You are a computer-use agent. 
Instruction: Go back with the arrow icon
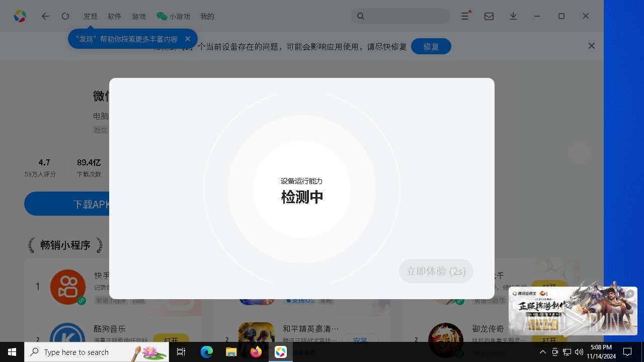(45, 16)
